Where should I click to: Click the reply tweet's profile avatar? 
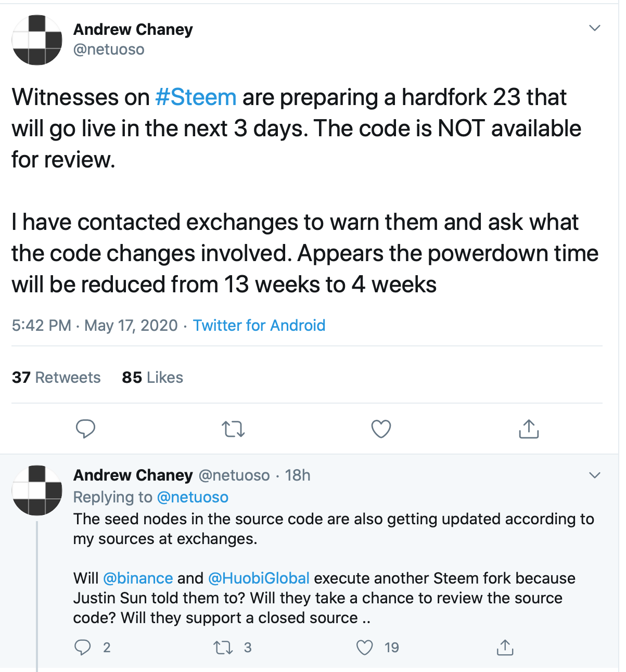coord(37,490)
